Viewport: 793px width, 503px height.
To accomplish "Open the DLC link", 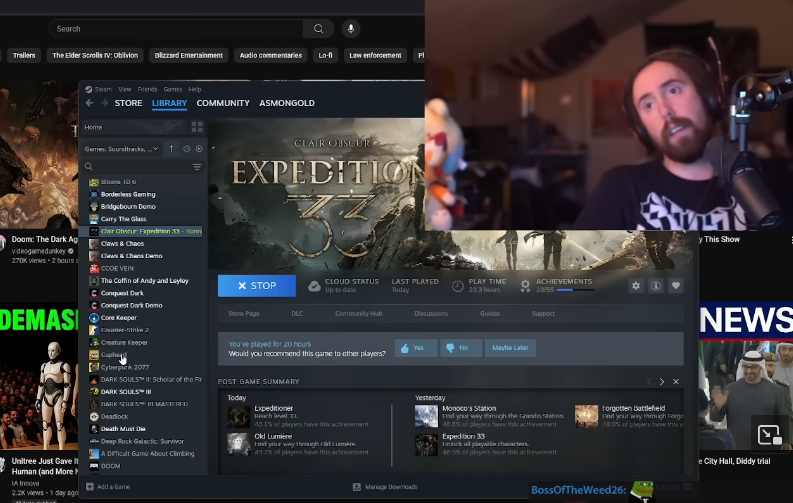I will 297,313.
